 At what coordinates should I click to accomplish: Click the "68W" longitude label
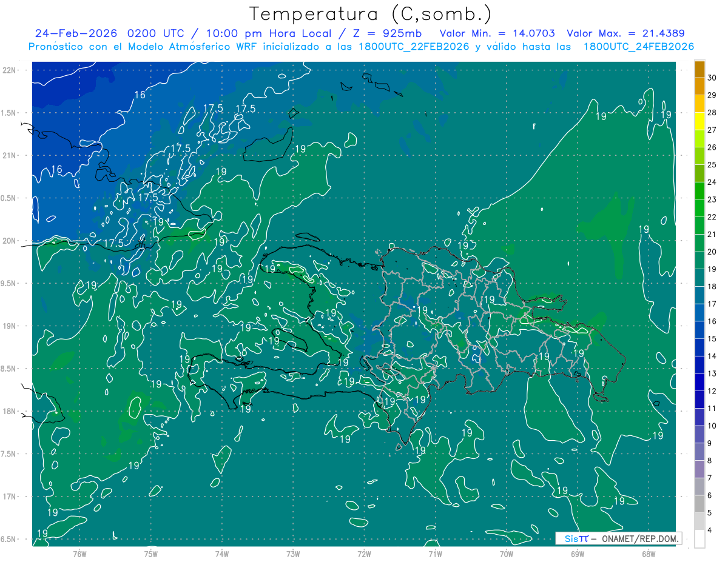[649, 554]
